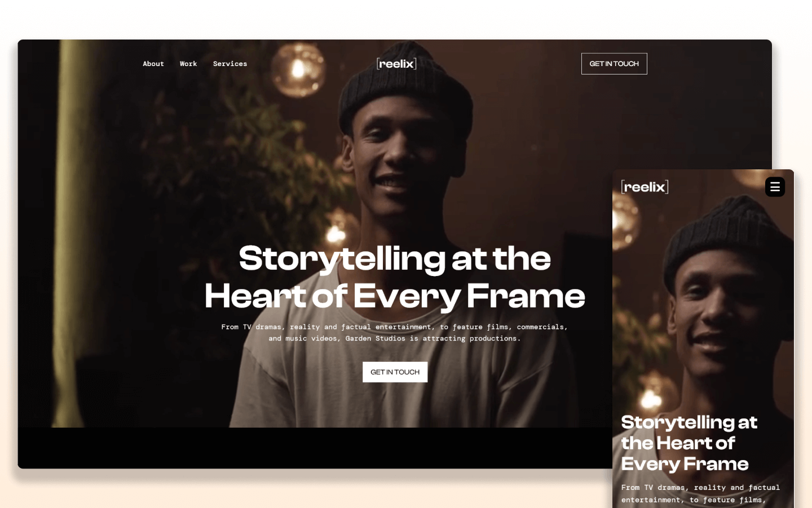The height and width of the screenshot is (508, 812).
Task: Click the outlined GET IN TOUCH header button
Action: point(614,64)
